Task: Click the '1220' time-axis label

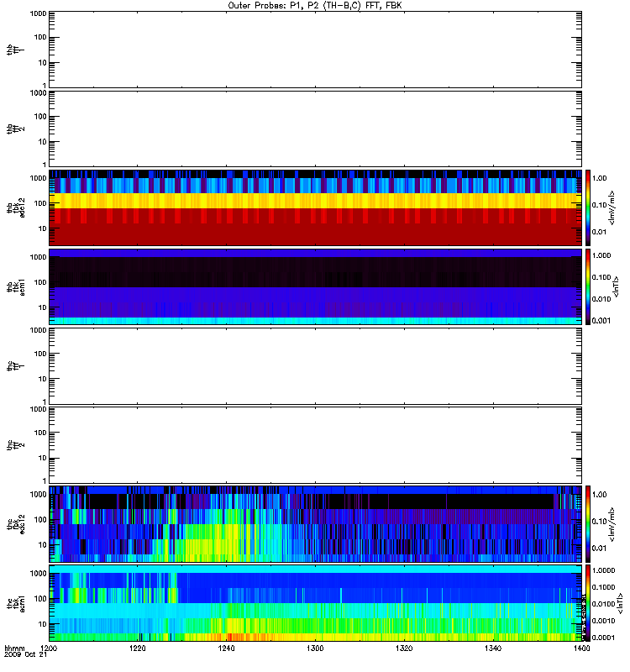Action: 137,648
